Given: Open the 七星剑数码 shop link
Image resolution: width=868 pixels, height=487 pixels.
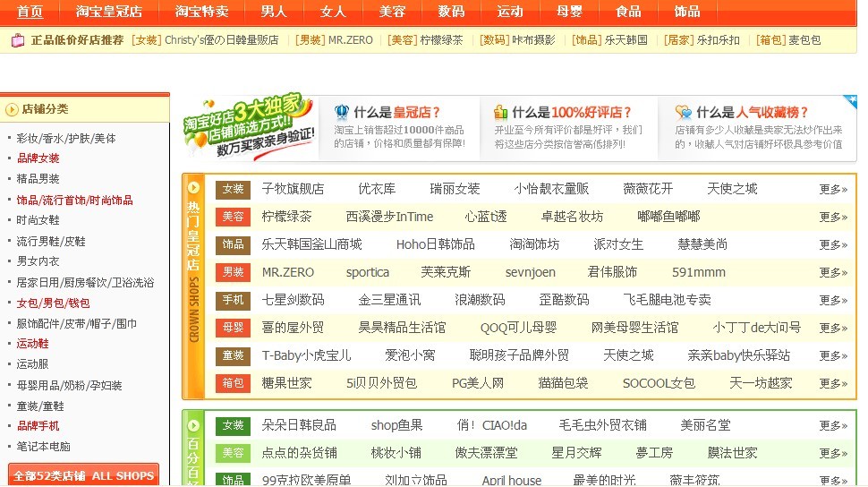Looking at the screenshot, I should pyautogui.click(x=293, y=300).
